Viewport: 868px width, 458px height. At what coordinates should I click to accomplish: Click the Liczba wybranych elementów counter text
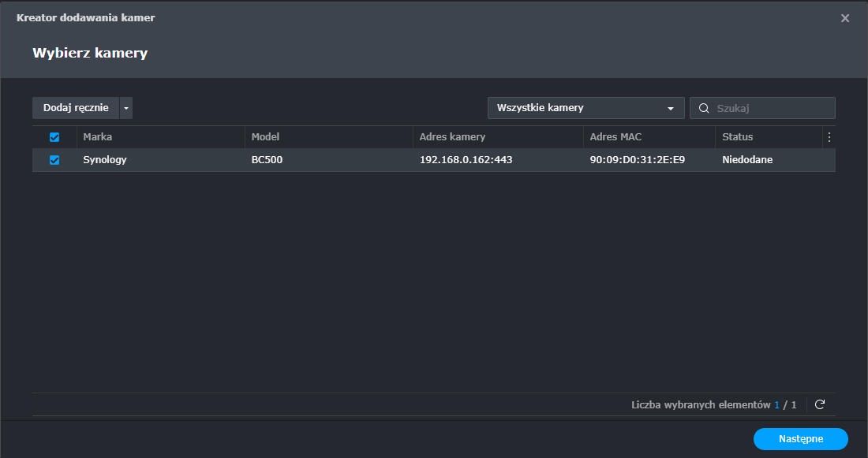click(x=713, y=405)
